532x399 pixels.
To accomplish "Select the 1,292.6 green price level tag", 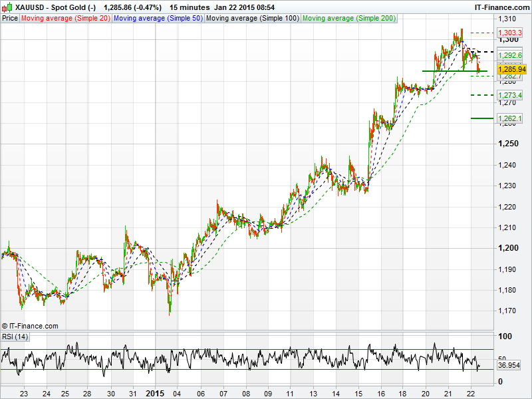I will 511,56.
